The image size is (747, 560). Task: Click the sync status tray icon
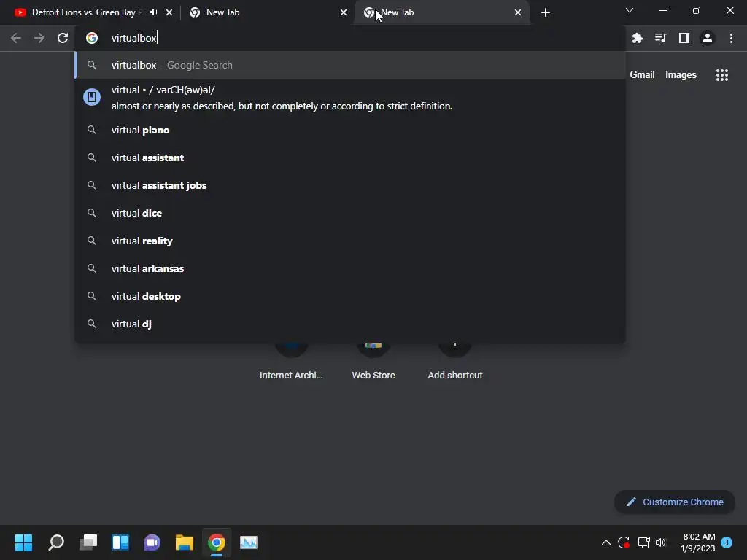[x=624, y=542]
